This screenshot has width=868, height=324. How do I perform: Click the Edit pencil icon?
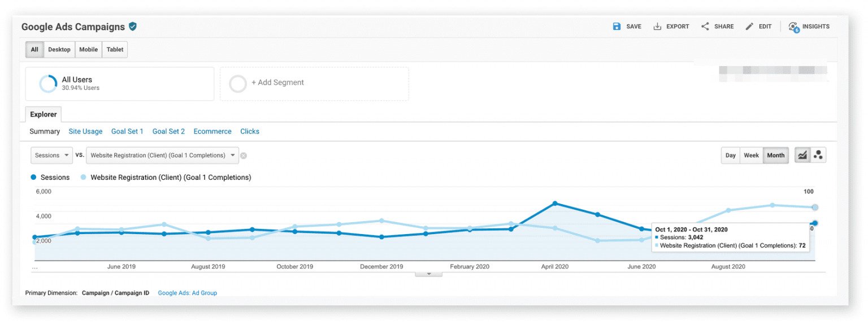coord(749,27)
